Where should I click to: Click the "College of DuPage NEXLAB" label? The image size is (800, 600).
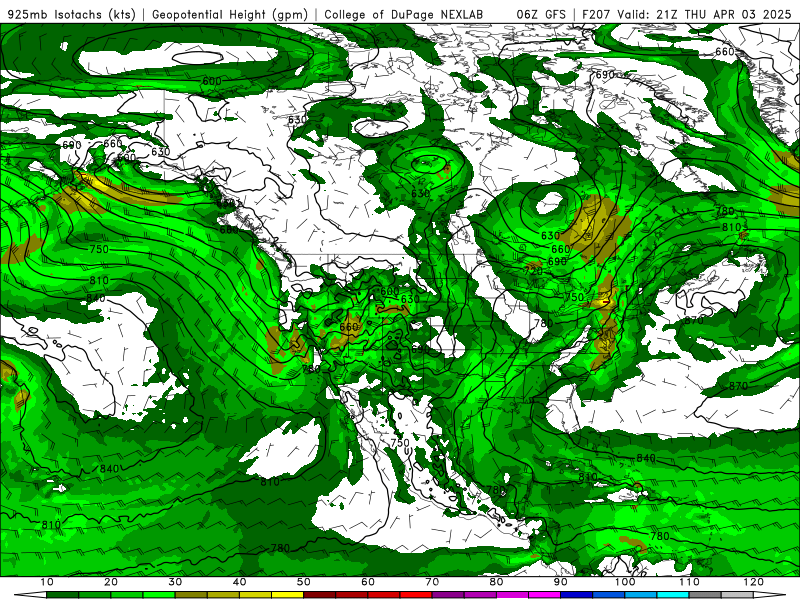(404, 14)
